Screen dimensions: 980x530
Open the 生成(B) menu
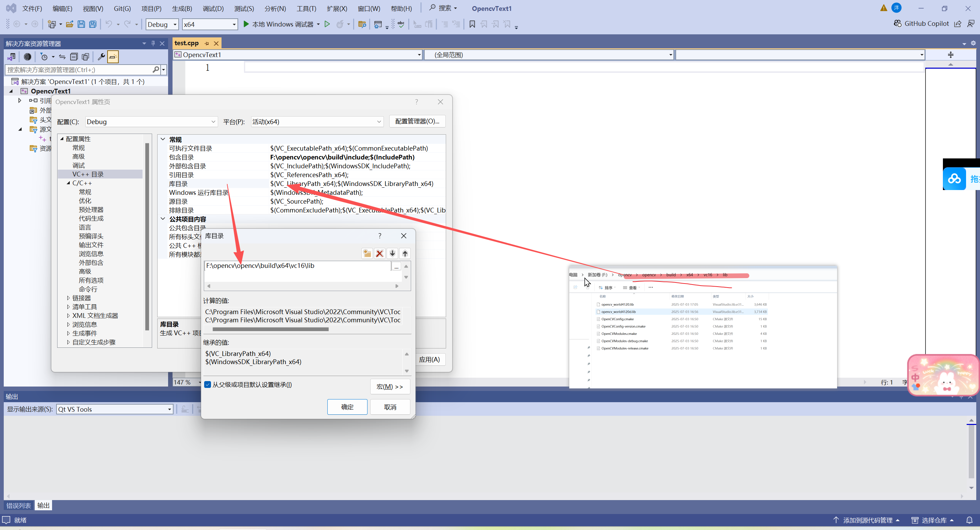pos(182,8)
